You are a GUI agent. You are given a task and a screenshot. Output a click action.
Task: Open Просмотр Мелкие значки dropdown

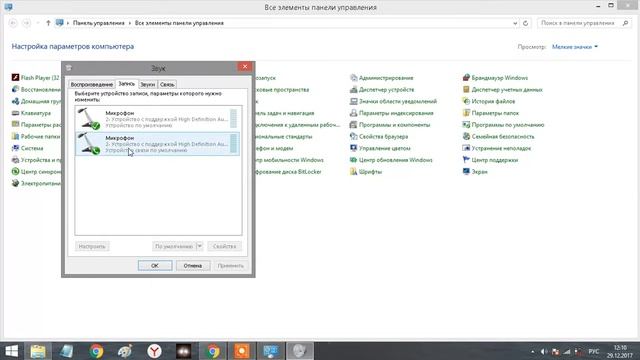[575, 47]
